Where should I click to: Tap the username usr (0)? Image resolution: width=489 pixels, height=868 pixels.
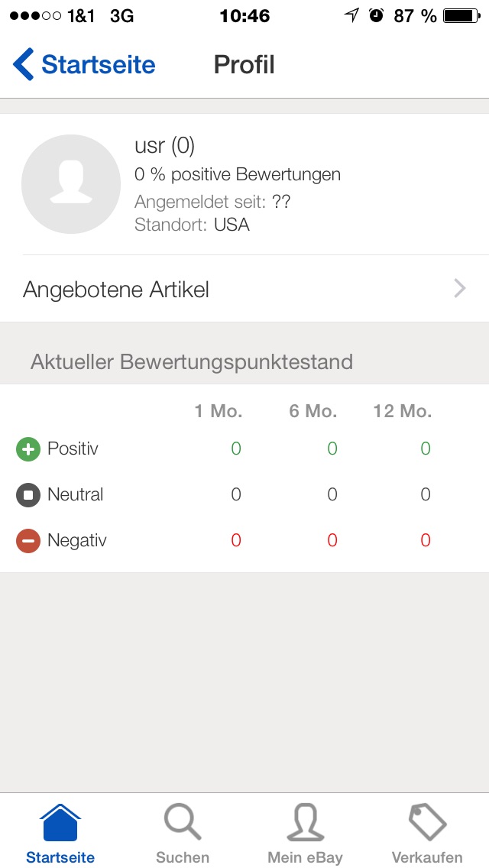(x=164, y=146)
